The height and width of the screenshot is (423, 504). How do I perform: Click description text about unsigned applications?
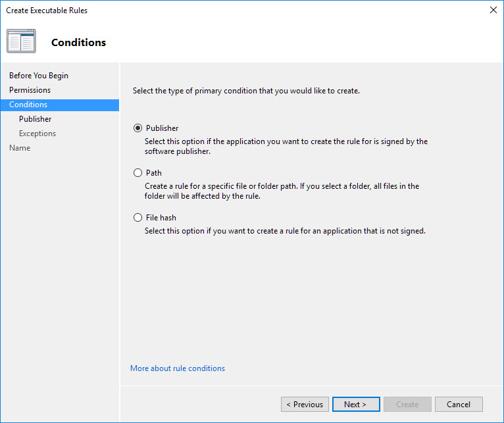coord(285,231)
